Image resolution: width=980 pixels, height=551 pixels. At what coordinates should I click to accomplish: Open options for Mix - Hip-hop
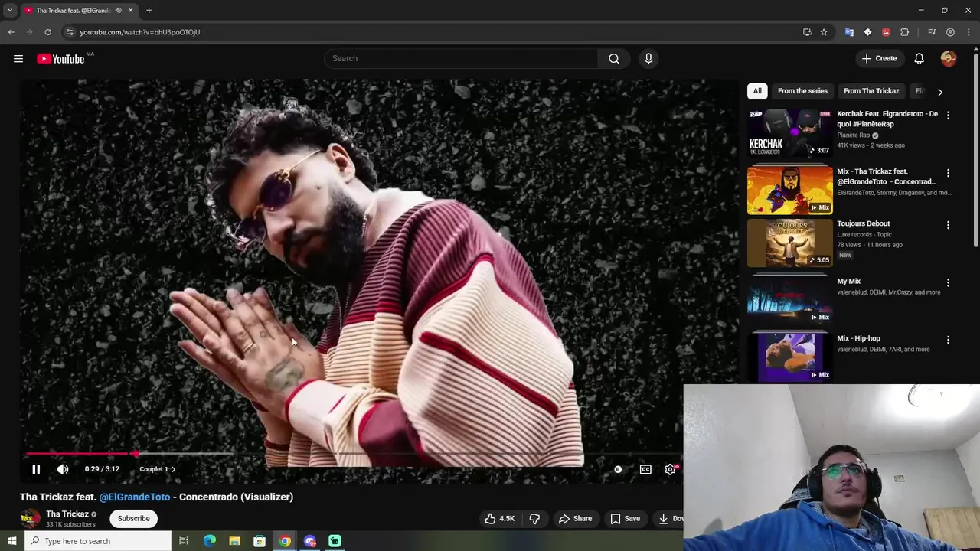[x=948, y=340]
